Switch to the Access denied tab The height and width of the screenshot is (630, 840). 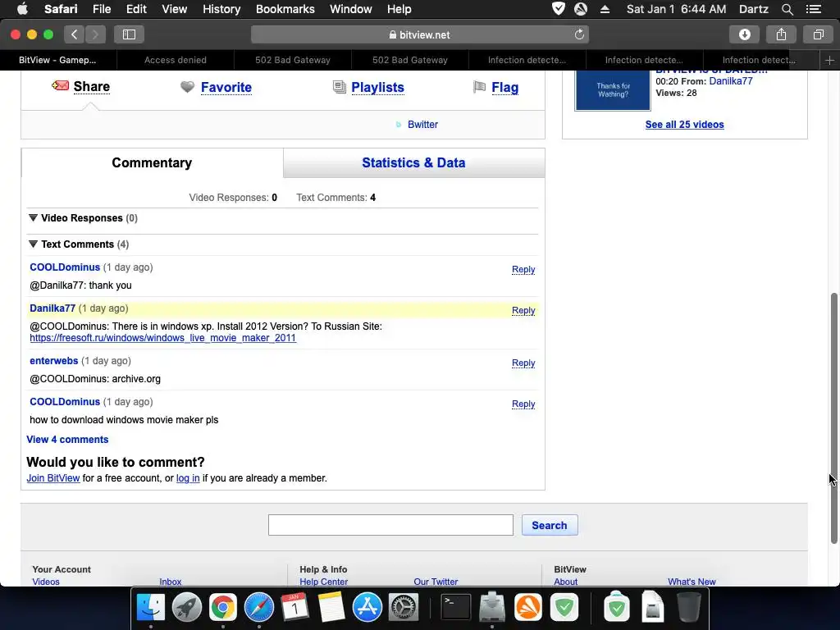pos(176,61)
